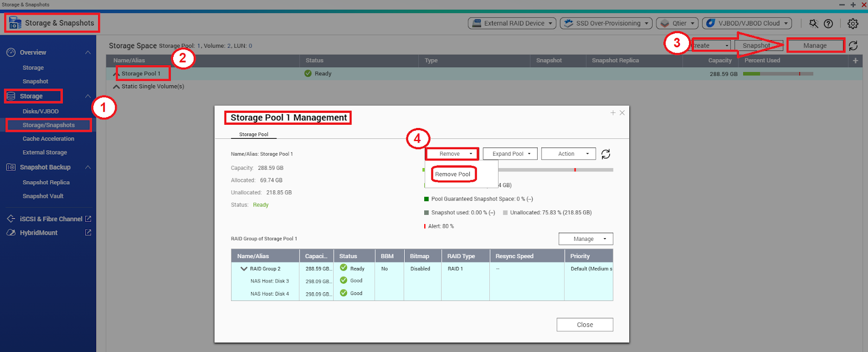Click refresh icon in Storage Pool 1 Management

pyautogui.click(x=606, y=154)
